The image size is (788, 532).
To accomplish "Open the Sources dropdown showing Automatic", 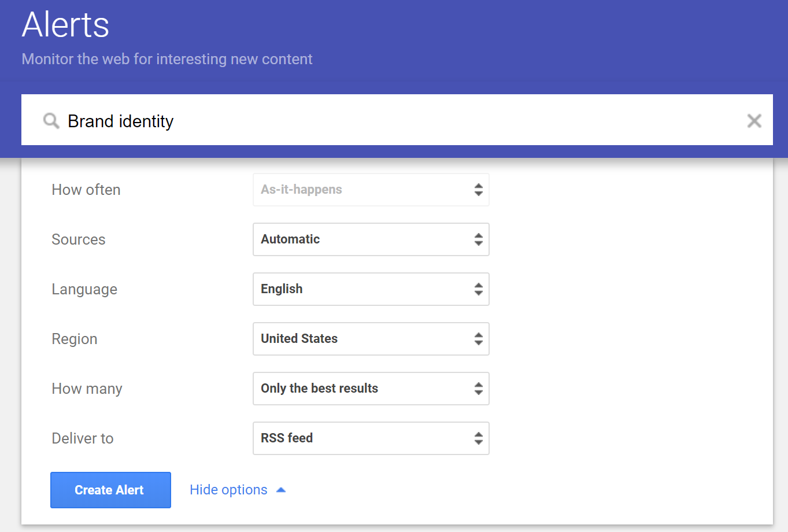I will point(370,239).
